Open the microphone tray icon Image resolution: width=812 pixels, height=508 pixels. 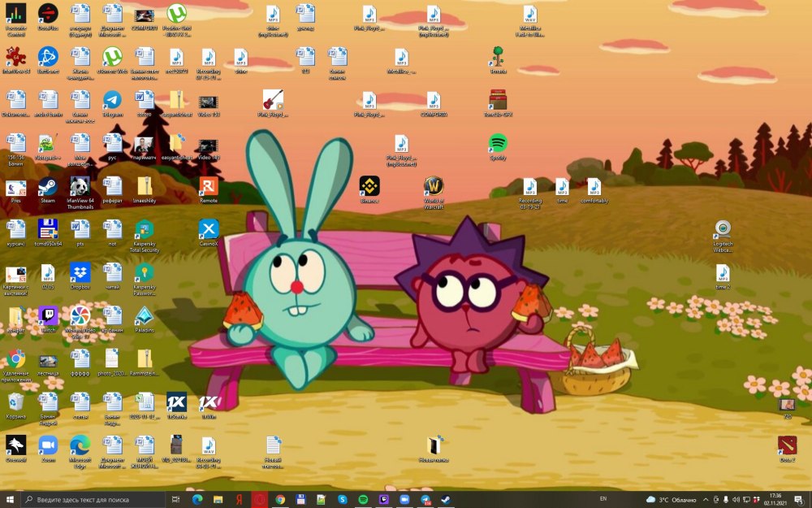click(x=726, y=500)
